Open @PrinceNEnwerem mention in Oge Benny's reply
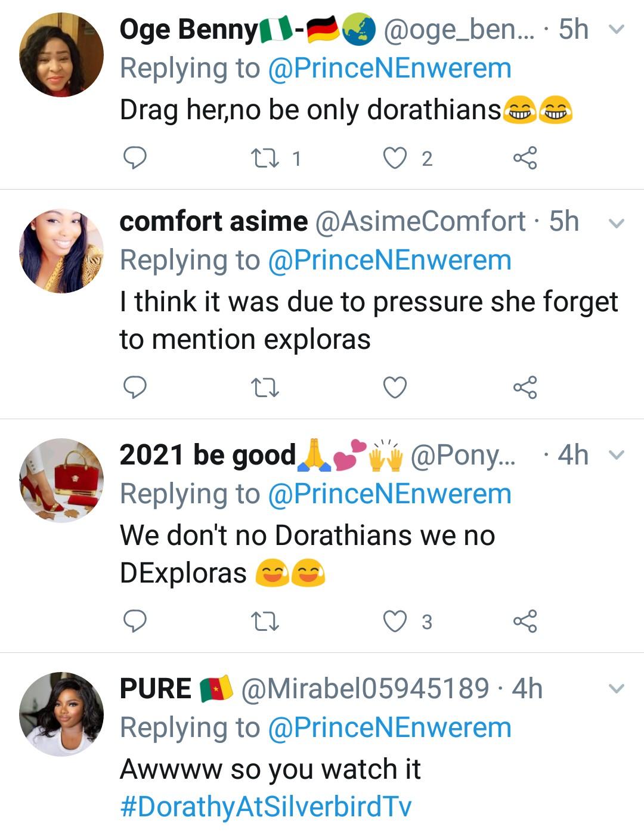644x836 pixels. [x=389, y=69]
